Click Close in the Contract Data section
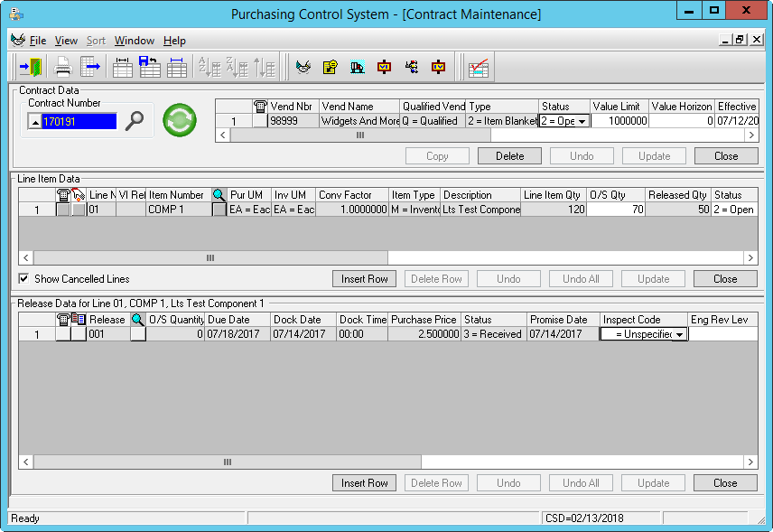The height and width of the screenshot is (532, 773). click(x=726, y=156)
